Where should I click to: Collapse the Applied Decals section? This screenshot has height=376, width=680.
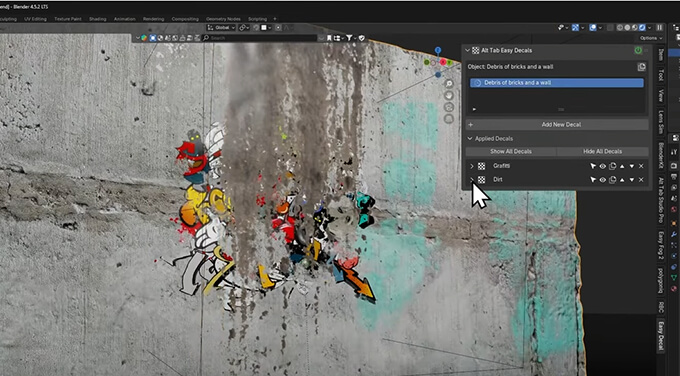click(x=470, y=139)
